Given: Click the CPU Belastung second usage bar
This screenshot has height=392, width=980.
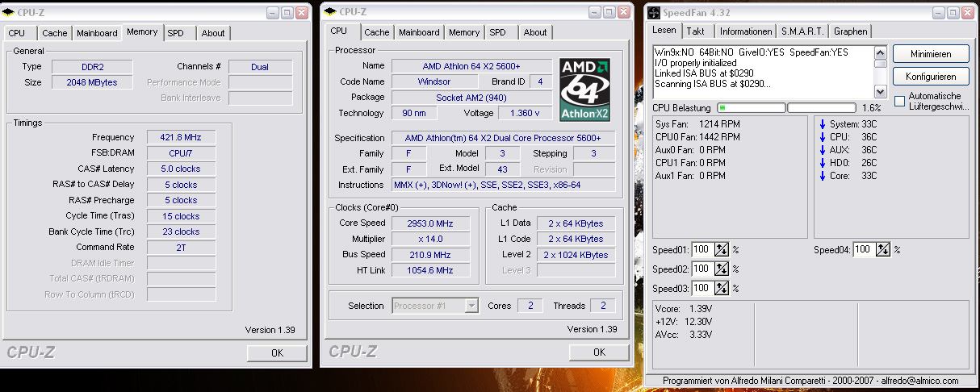Looking at the screenshot, I should pyautogui.click(x=822, y=107).
